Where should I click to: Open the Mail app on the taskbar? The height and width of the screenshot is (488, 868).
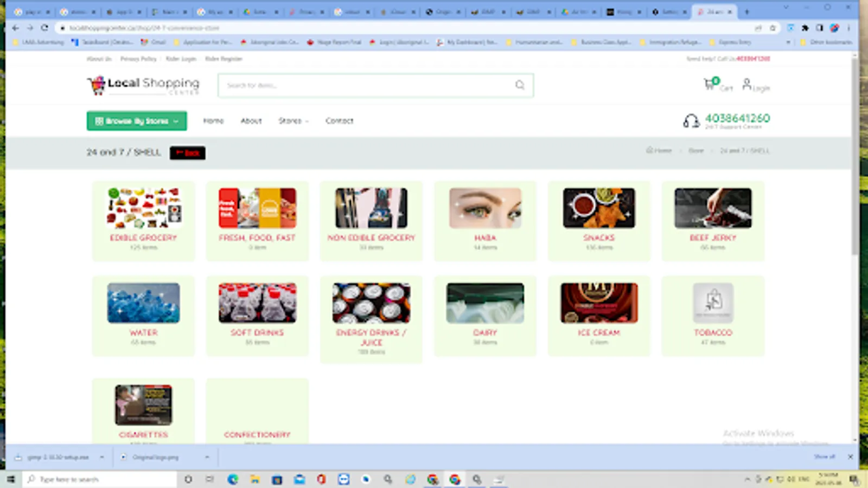coord(299,479)
